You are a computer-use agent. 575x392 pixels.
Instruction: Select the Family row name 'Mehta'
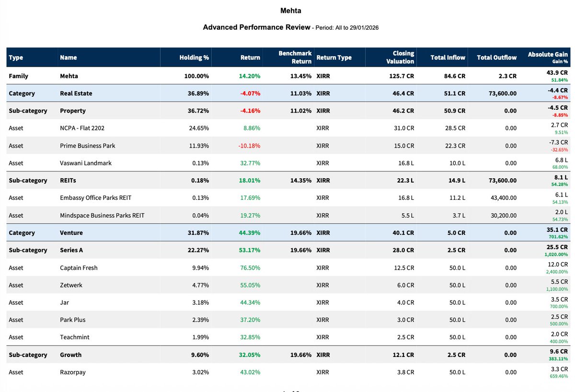pos(69,76)
